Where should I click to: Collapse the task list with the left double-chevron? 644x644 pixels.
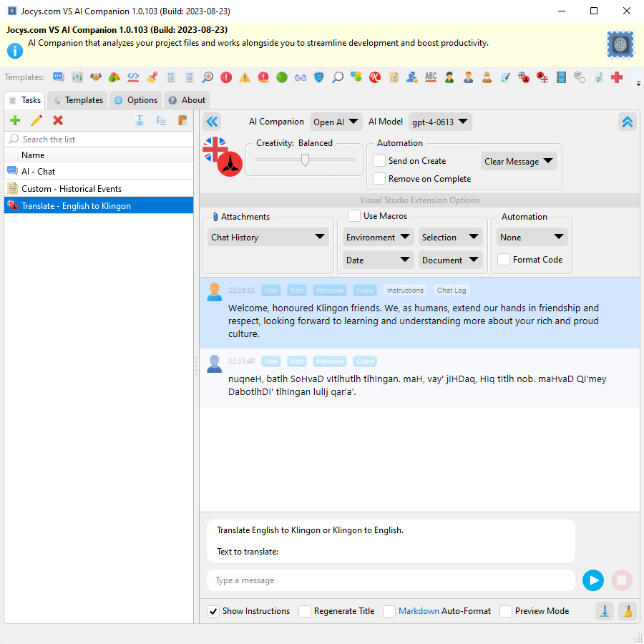click(x=212, y=122)
